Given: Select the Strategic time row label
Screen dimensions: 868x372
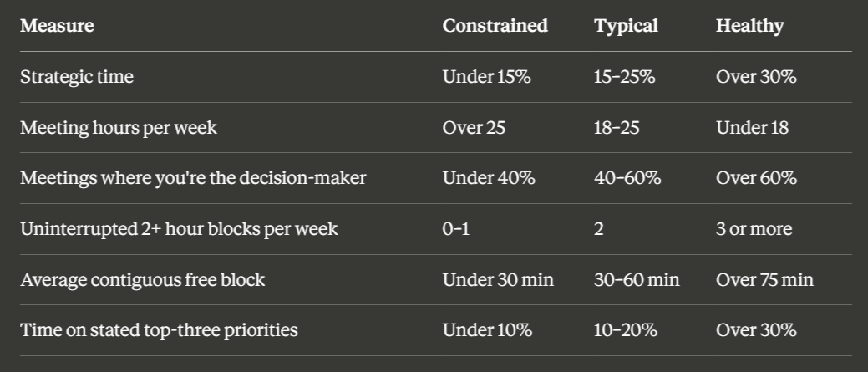Looking at the screenshot, I should [77, 77].
